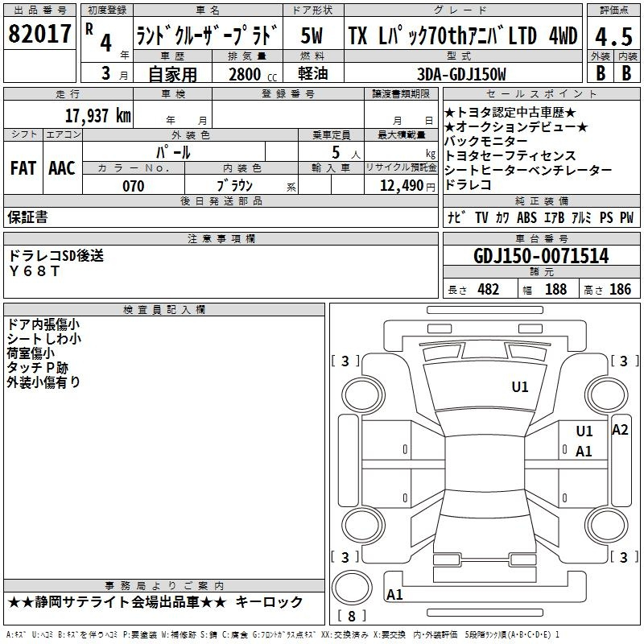Select the seating capacity 5 人

click(346, 153)
